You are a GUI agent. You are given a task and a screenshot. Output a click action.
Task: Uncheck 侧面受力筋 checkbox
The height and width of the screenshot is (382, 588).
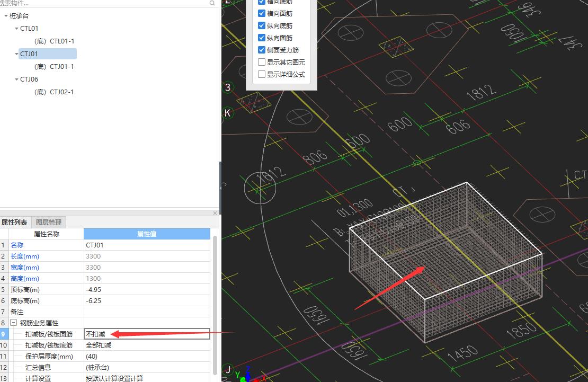(x=262, y=50)
